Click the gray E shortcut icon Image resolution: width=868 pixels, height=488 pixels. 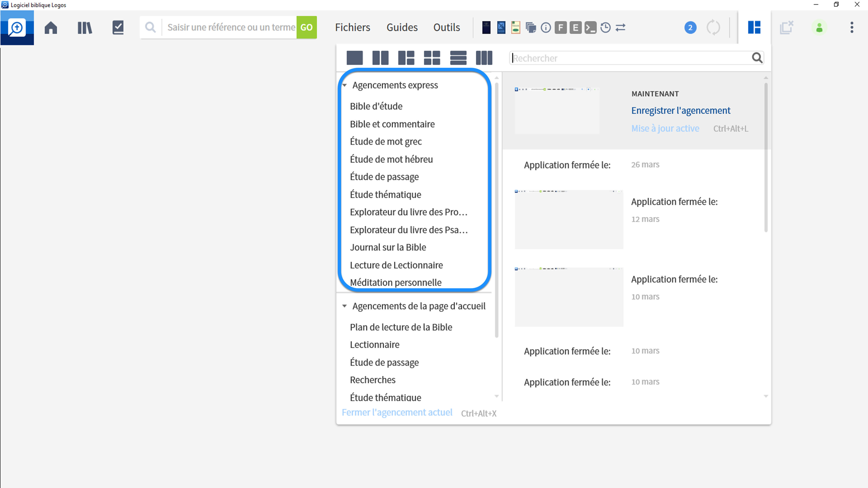[576, 28]
